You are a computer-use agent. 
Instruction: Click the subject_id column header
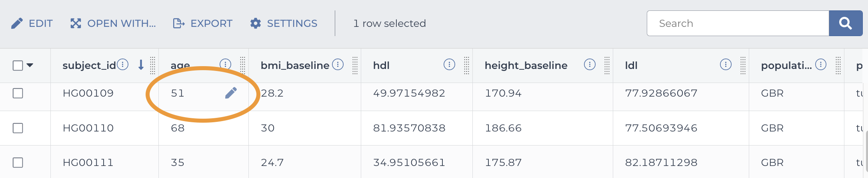89,66
